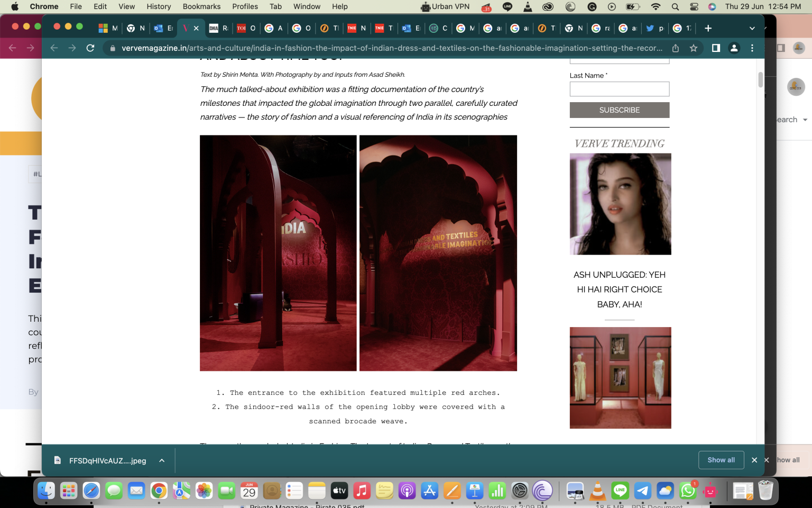Open a new Chrome tab with plus

tap(708, 28)
